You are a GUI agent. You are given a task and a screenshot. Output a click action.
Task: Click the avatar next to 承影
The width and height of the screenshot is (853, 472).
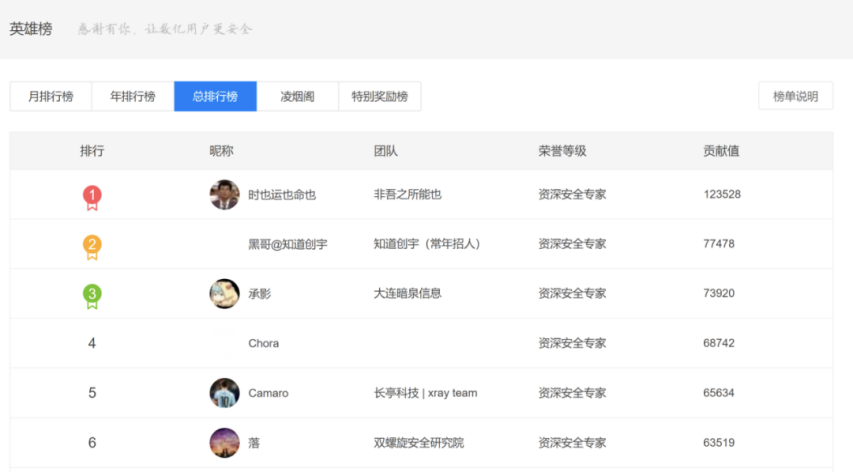[224, 294]
